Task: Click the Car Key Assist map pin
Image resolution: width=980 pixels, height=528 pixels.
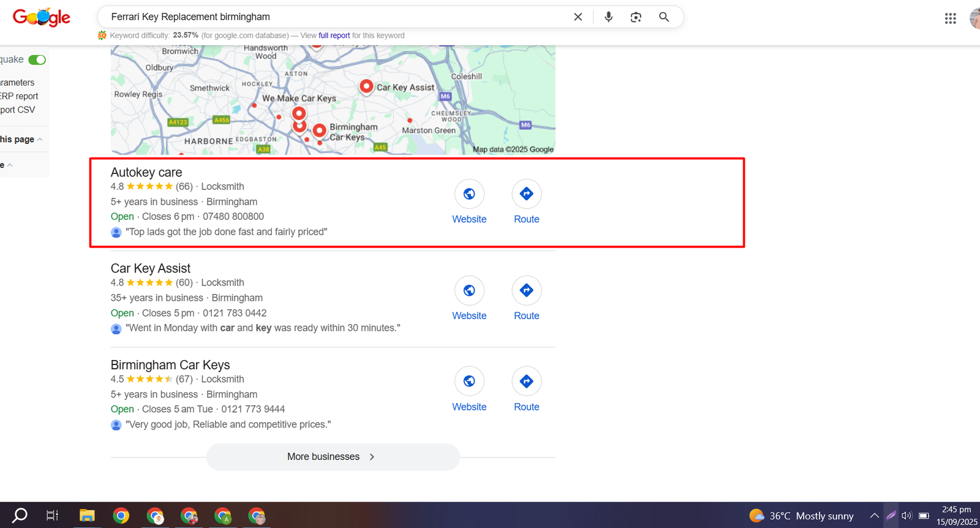Action: (366, 86)
